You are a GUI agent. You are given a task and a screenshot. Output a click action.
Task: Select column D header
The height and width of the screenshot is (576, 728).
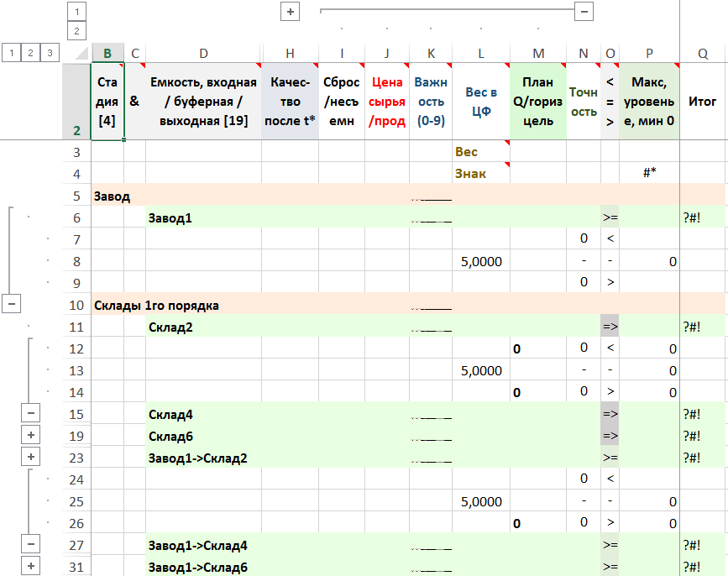tap(203, 54)
